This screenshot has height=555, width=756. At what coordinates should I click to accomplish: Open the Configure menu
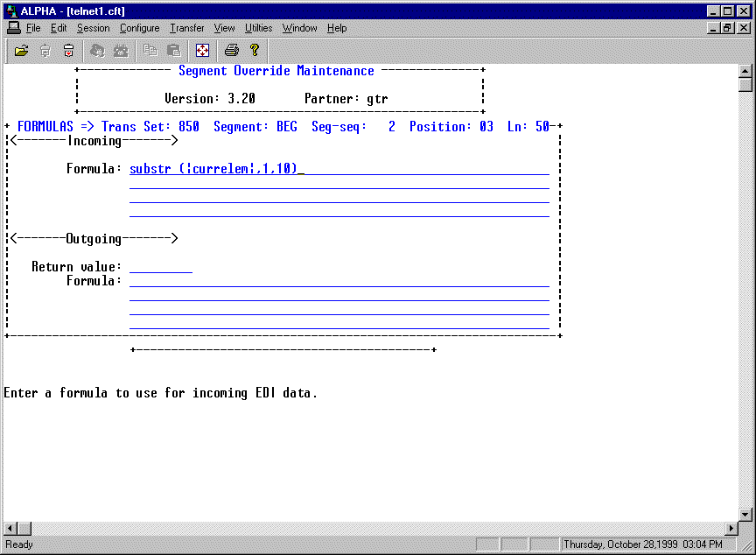[139, 27]
